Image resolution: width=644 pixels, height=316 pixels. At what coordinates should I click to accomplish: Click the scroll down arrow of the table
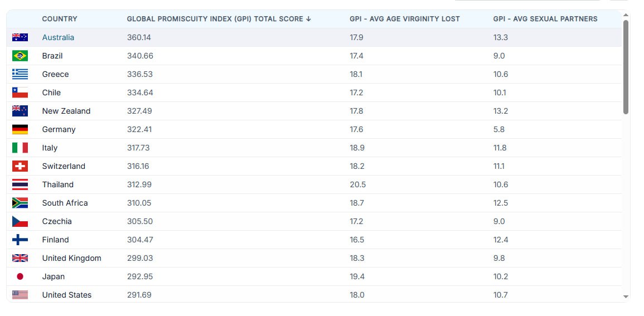626,296
